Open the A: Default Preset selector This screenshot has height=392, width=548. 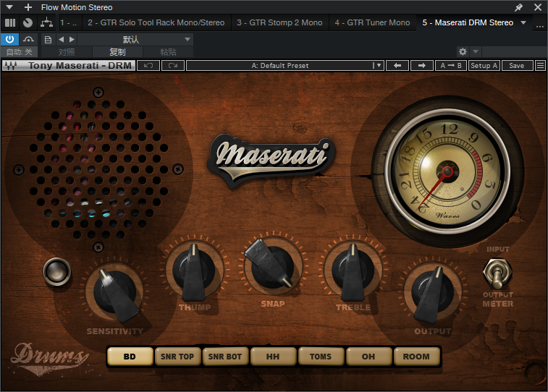pos(279,66)
